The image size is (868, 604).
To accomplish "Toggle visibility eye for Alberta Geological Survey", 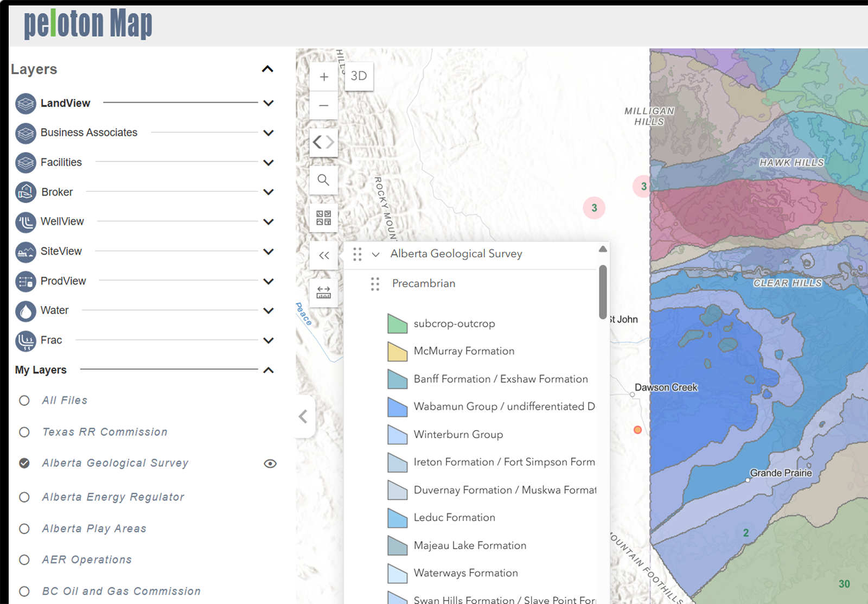I will [270, 463].
